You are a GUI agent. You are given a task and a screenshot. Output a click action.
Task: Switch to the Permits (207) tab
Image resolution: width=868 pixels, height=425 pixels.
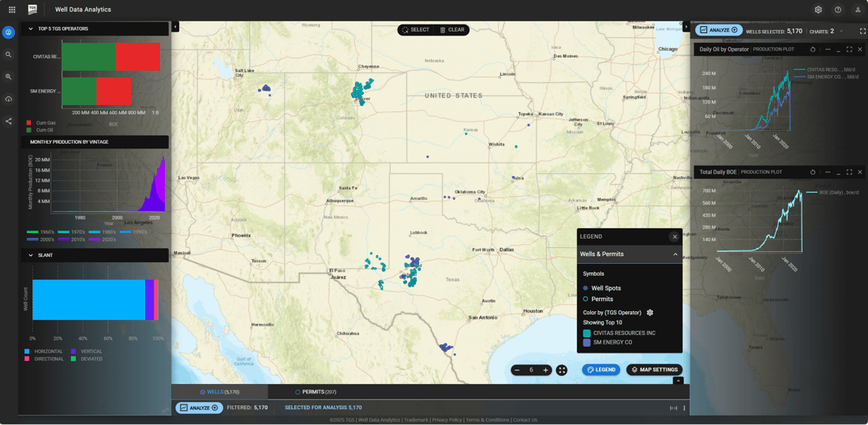pyautogui.click(x=316, y=392)
